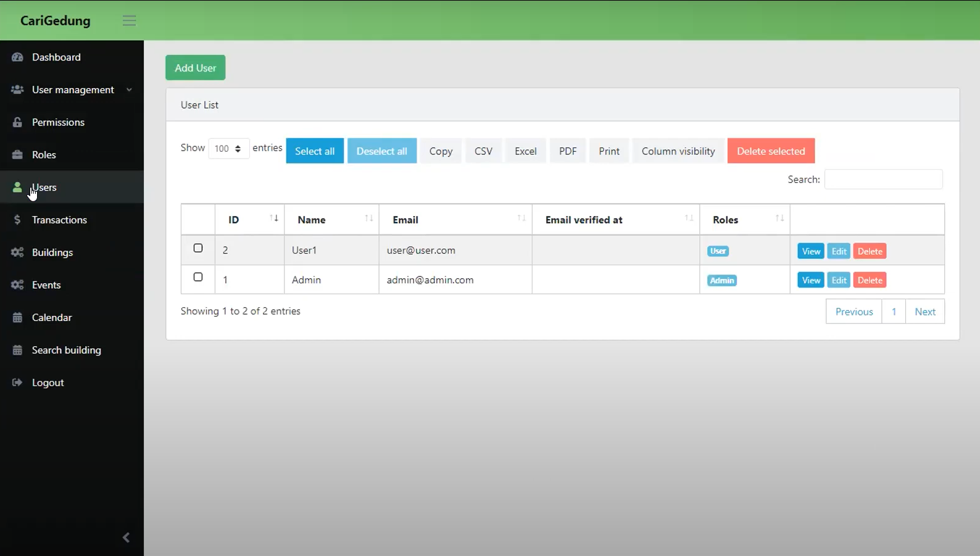Open Dashboard from the sidebar
This screenshot has width=980, height=556.
point(72,57)
